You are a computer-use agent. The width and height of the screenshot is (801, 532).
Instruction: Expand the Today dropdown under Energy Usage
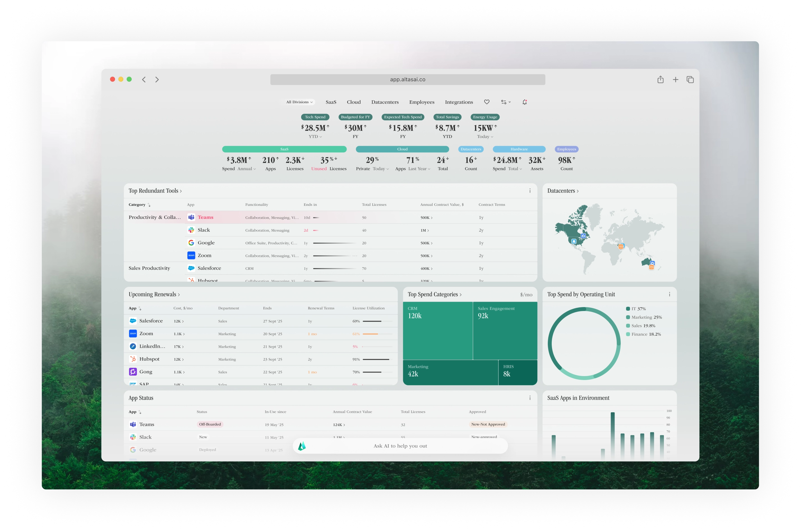pos(485,136)
